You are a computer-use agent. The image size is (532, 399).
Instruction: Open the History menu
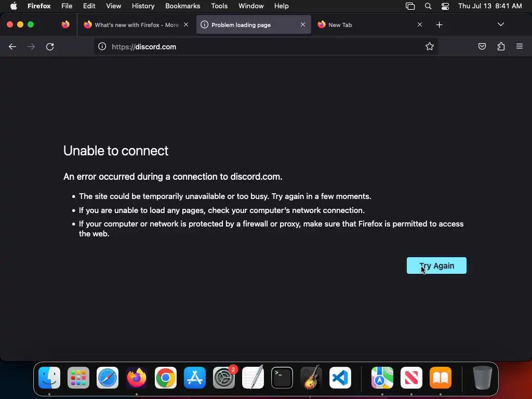(x=143, y=6)
